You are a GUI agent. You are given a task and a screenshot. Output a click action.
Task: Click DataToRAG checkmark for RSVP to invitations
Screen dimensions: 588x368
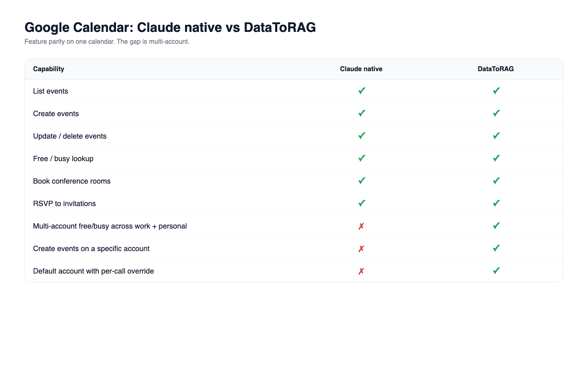point(496,203)
